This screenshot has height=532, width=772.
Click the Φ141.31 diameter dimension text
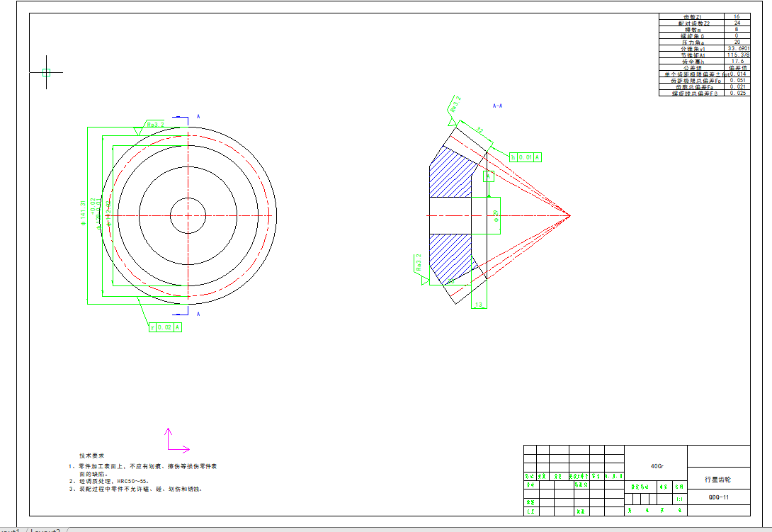[84, 213]
